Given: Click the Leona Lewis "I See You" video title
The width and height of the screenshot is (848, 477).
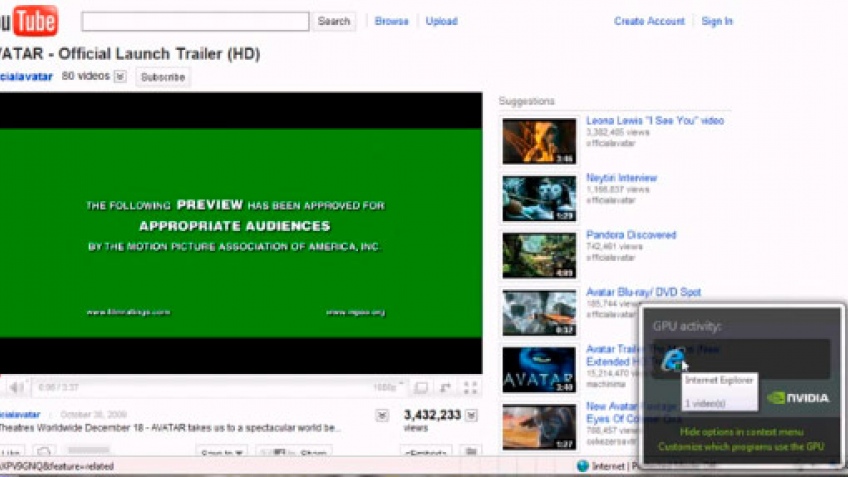Looking at the screenshot, I should (655, 121).
